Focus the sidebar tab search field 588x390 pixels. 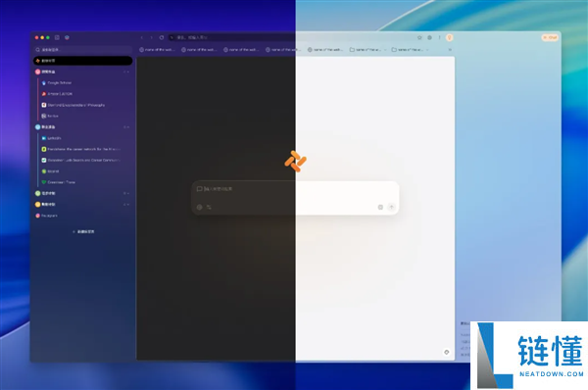click(83, 50)
